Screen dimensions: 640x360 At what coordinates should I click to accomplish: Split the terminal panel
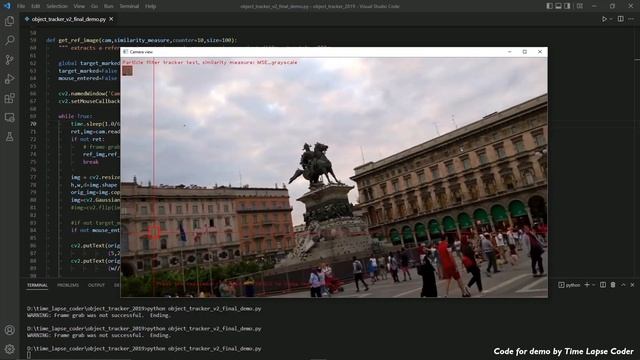pyautogui.click(x=603, y=285)
